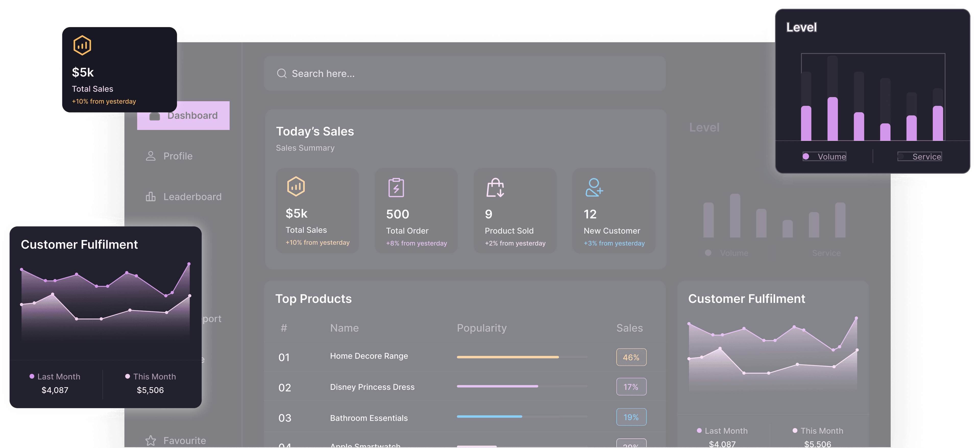The width and height of the screenshot is (980, 448).
Task: Click the Profile person icon in sidebar
Action: tap(151, 156)
